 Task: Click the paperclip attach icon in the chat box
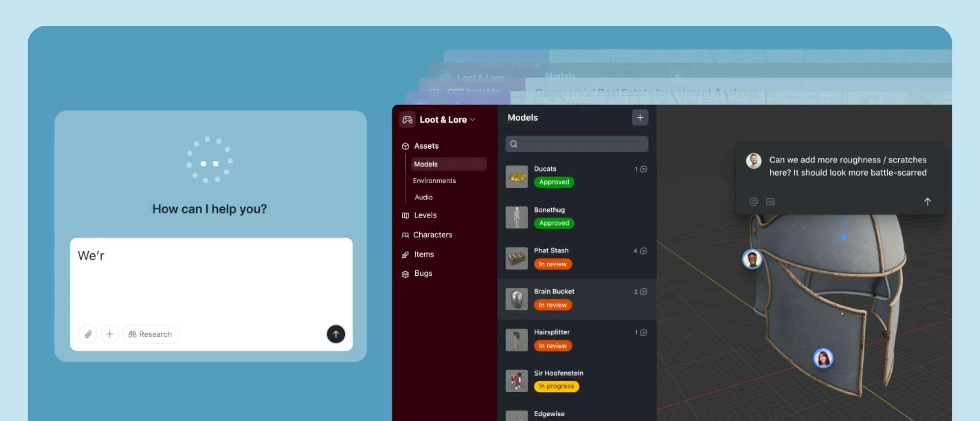click(x=88, y=334)
